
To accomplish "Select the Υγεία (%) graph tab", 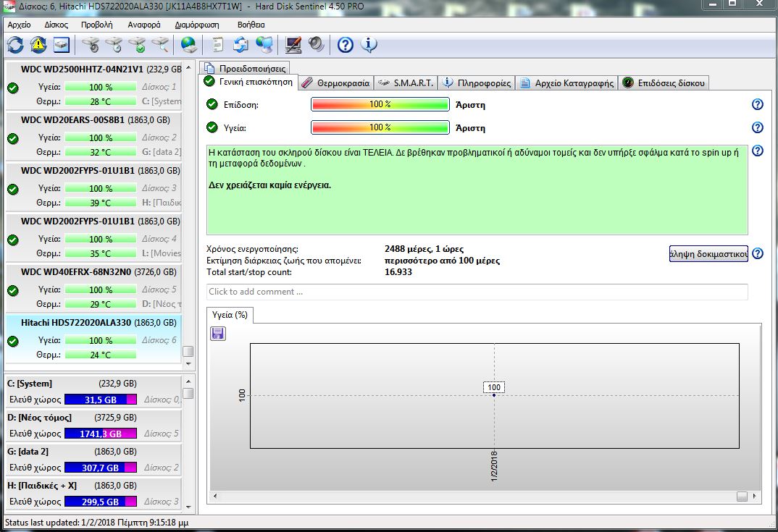I will pos(230,315).
